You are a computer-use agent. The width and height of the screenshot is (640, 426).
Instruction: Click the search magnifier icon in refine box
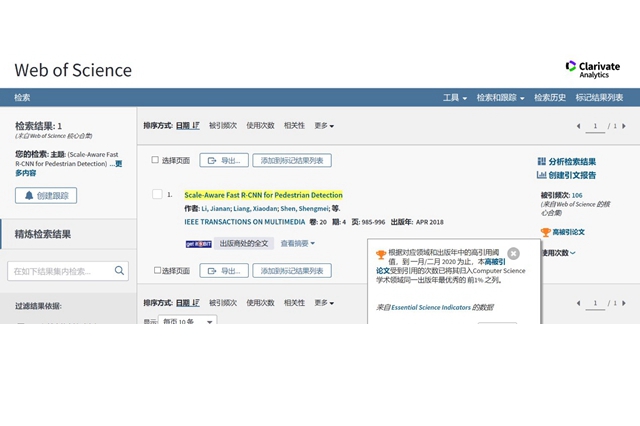(120, 270)
